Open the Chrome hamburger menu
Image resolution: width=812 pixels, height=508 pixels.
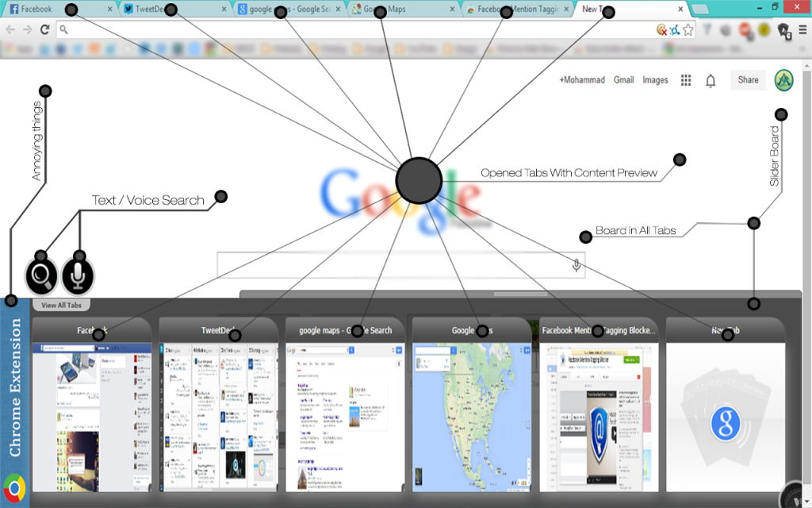pos(802,30)
